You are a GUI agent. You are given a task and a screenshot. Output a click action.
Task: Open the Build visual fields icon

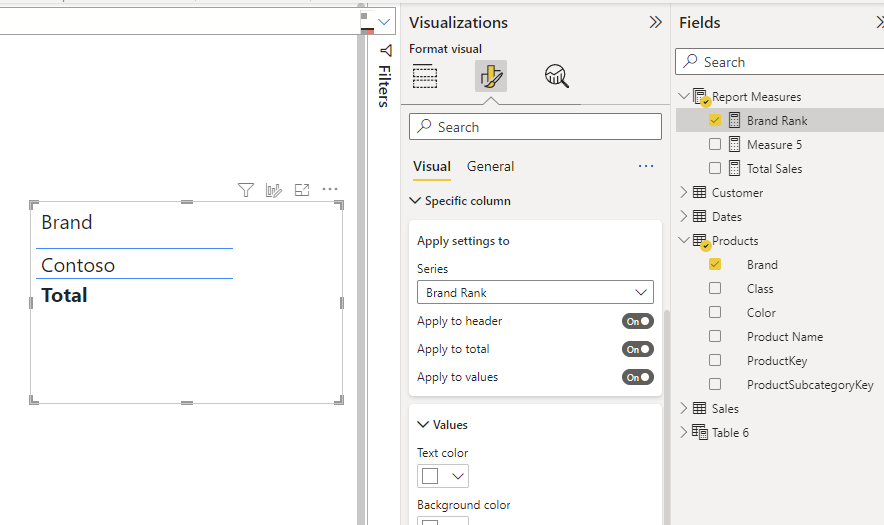point(425,76)
